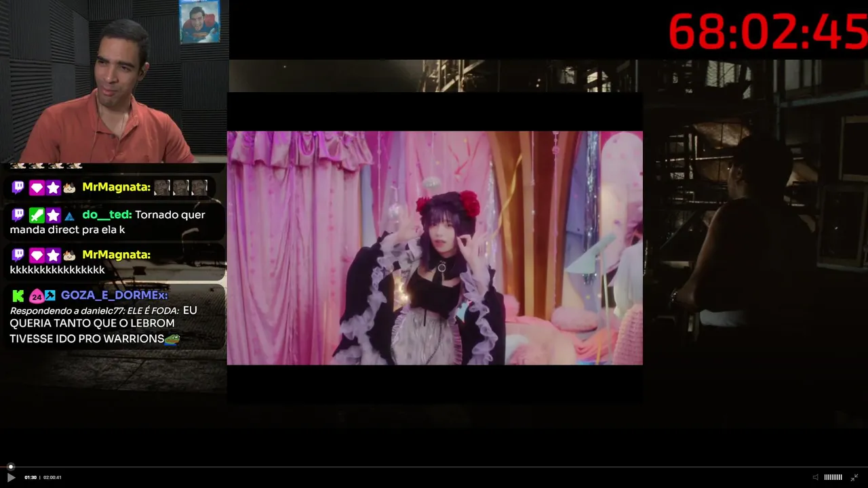Click the total duration 02:00:41
This screenshot has width=868, height=488.
pos(52,478)
